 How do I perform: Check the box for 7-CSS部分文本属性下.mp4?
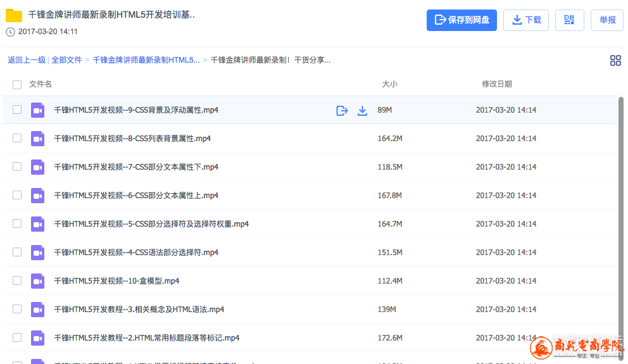[17, 166]
